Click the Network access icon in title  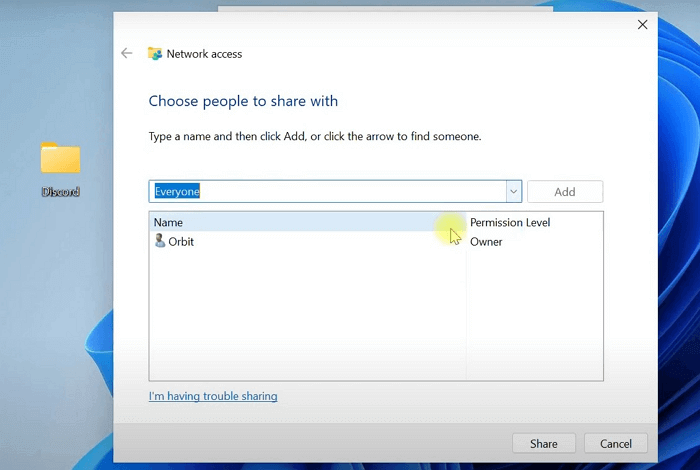coord(155,54)
